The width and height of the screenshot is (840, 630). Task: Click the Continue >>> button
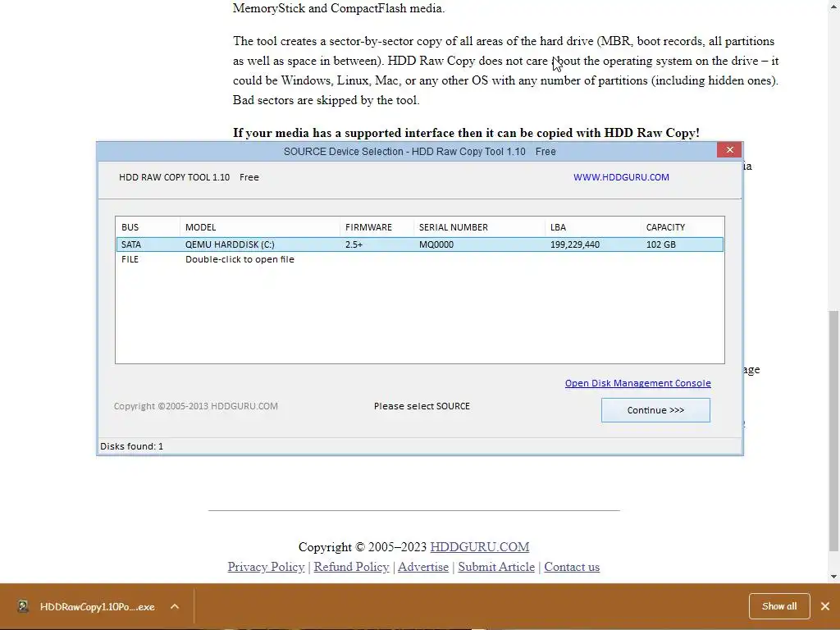[655, 410]
